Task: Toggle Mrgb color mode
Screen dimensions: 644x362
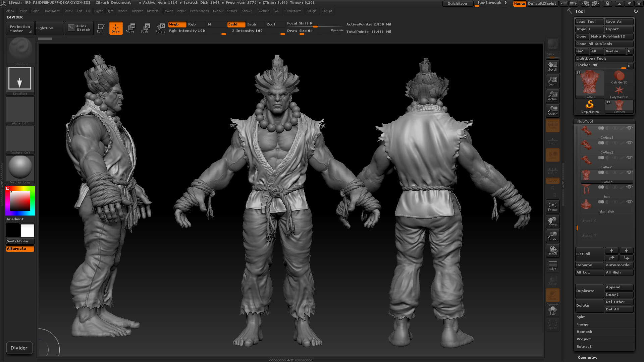Action: tap(177, 24)
